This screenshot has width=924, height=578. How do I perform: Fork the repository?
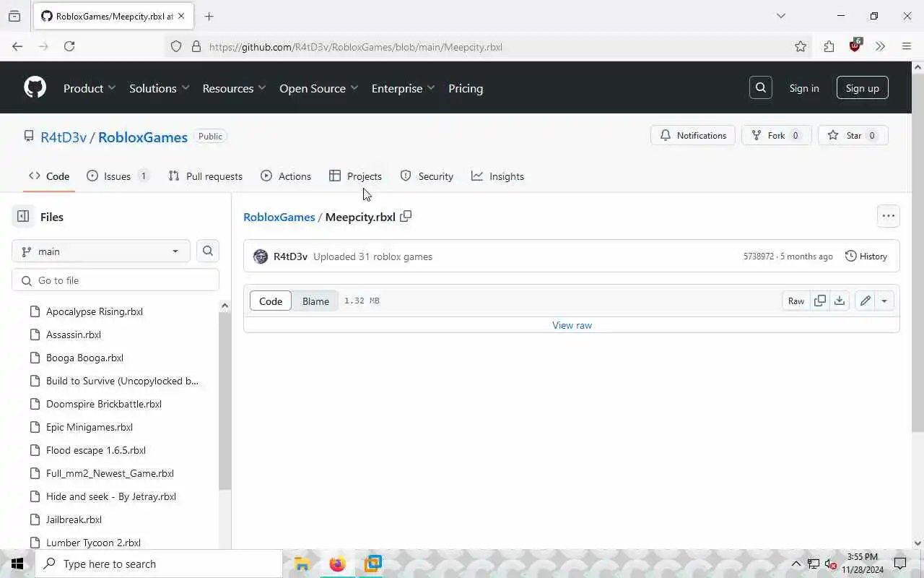776,135
